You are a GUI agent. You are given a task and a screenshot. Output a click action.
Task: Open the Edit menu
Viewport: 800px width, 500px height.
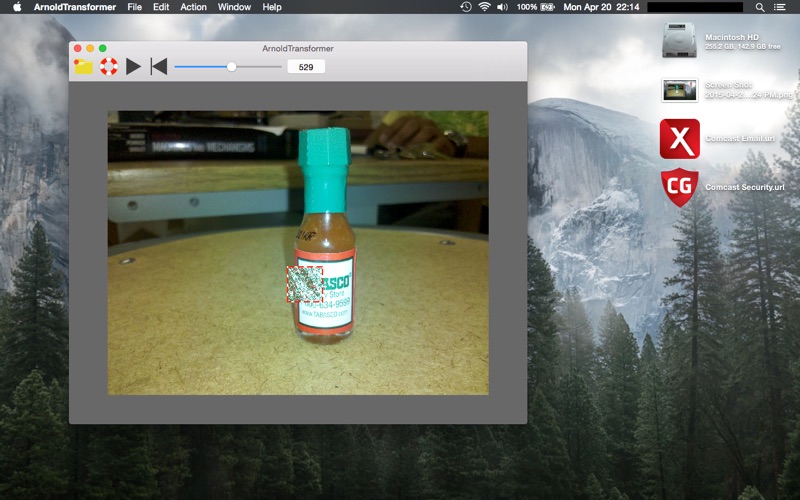point(161,7)
